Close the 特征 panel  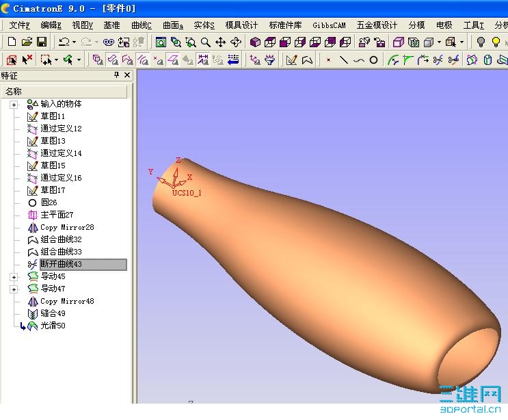tap(127, 75)
